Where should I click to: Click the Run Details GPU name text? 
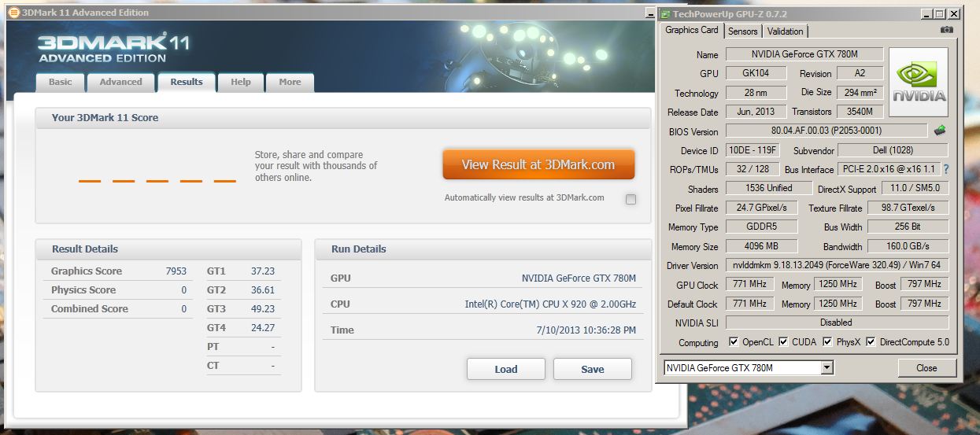pyautogui.click(x=579, y=278)
